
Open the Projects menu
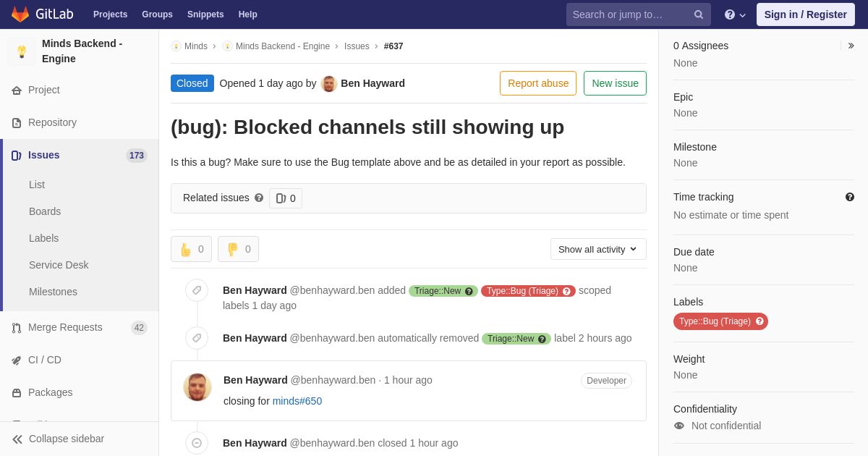(110, 14)
